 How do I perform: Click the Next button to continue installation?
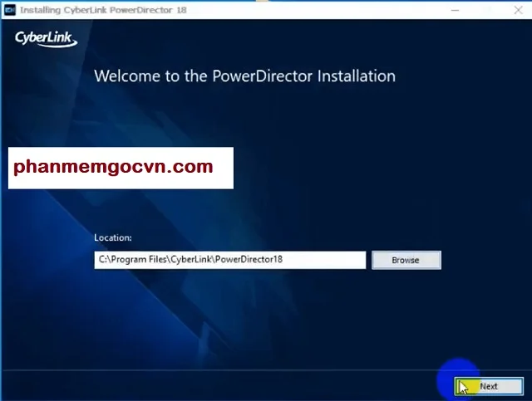(x=489, y=386)
